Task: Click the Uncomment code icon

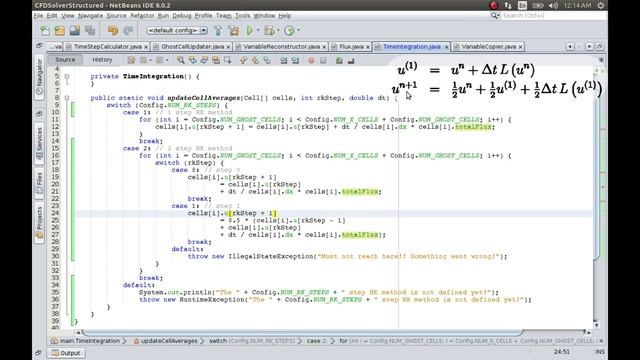Action: coord(351,60)
